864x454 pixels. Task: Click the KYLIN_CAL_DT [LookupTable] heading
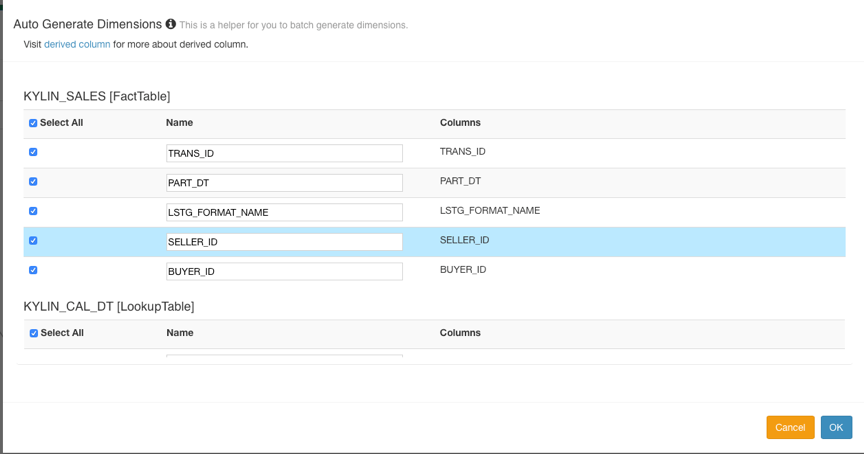click(x=109, y=306)
